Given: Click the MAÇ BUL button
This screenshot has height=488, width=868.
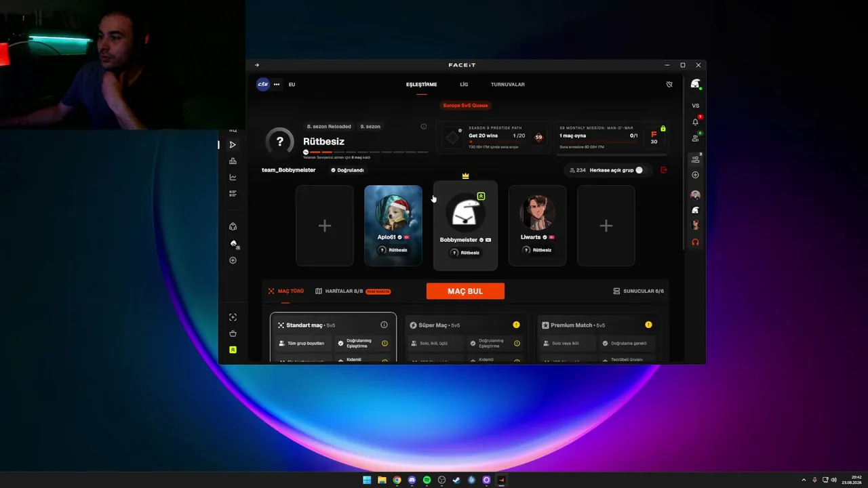Looking at the screenshot, I should click(x=465, y=291).
